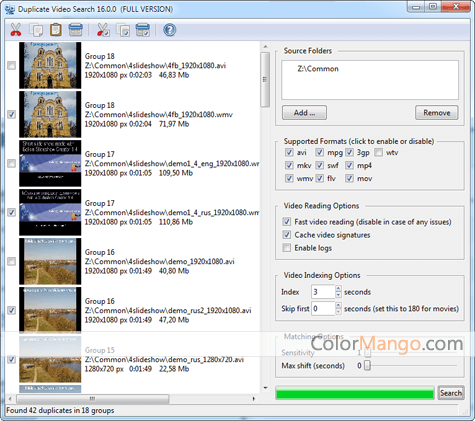
Task: Check the box for demo1_4_eng_1920x1080
Action: coord(12,163)
